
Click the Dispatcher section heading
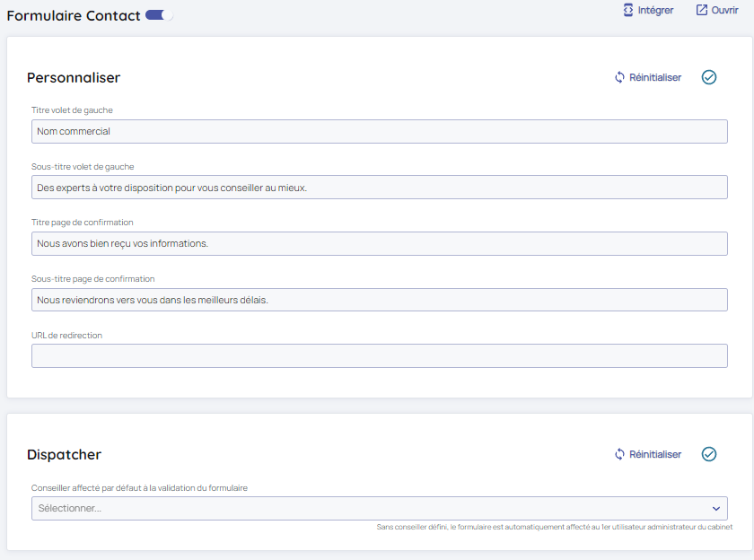click(x=64, y=454)
